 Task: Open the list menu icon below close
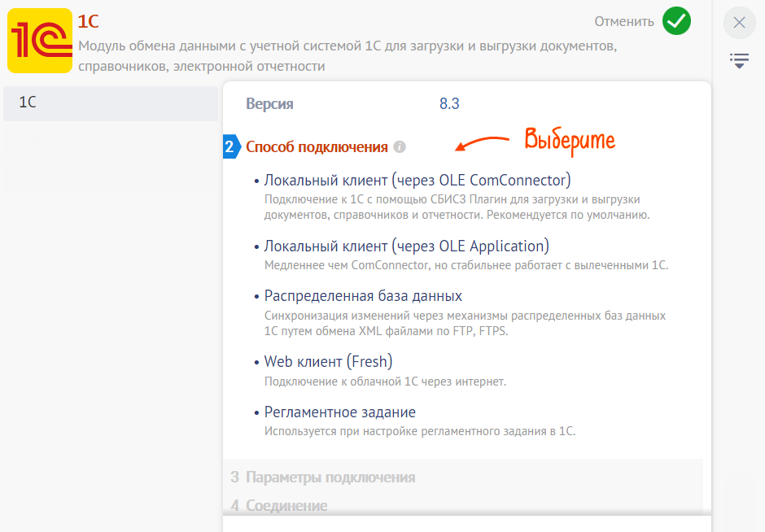[739, 60]
